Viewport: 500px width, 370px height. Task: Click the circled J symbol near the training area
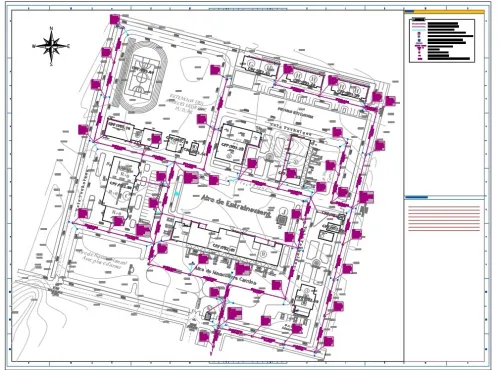click(284, 211)
